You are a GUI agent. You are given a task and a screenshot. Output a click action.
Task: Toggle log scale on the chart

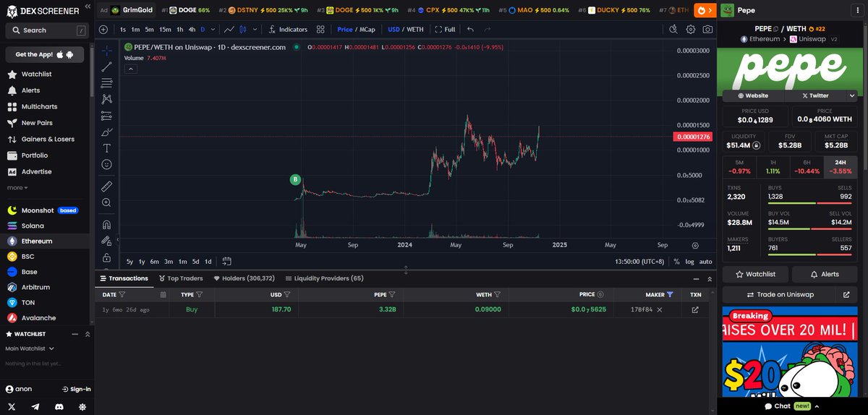click(689, 261)
